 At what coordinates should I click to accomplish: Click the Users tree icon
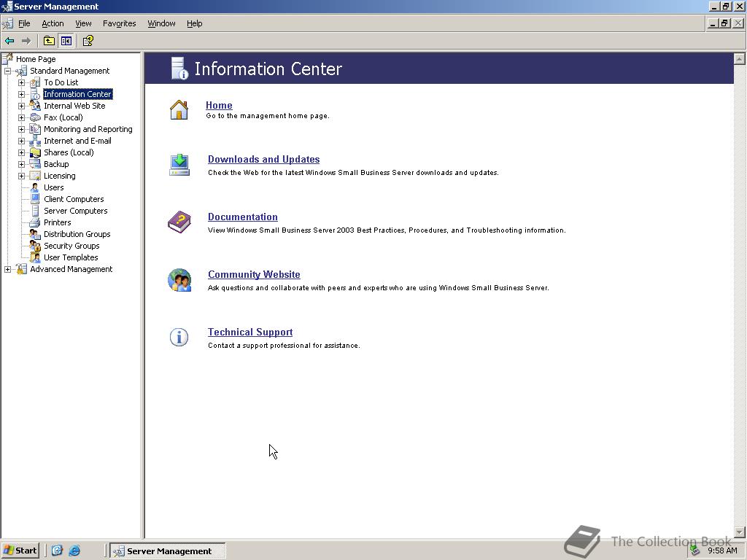tap(35, 187)
